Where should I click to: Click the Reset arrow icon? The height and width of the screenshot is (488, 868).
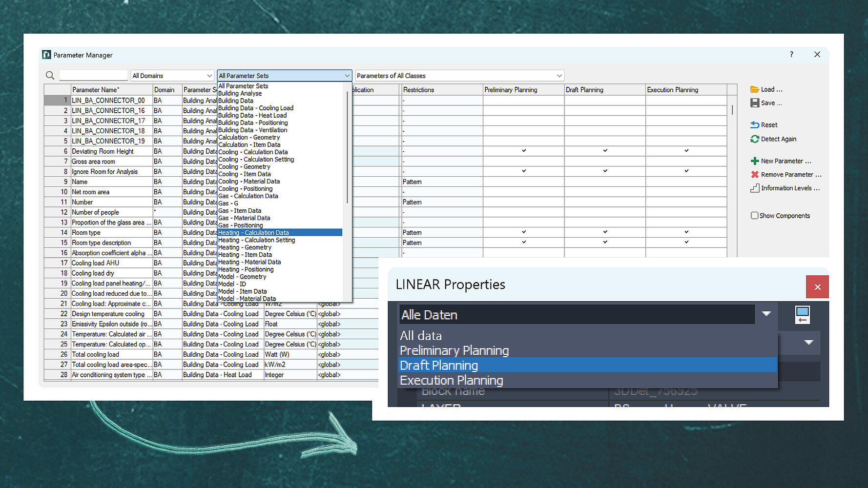tap(754, 125)
